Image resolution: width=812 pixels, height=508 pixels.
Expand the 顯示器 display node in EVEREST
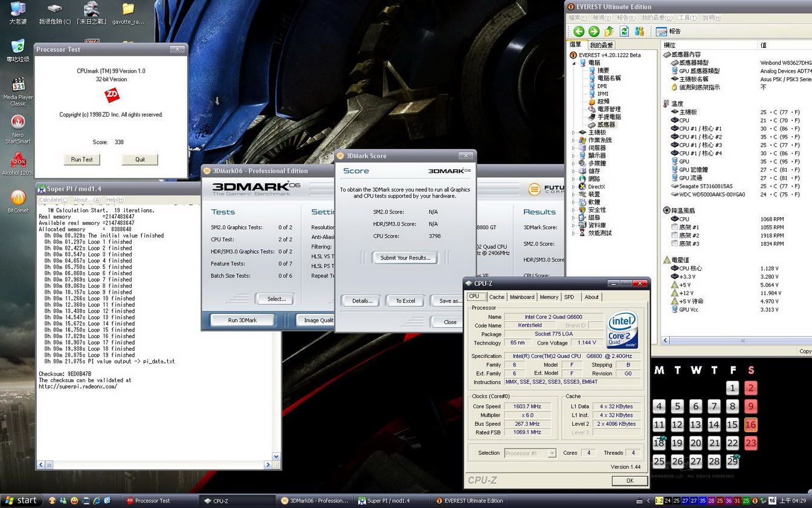(x=574, y=156)
